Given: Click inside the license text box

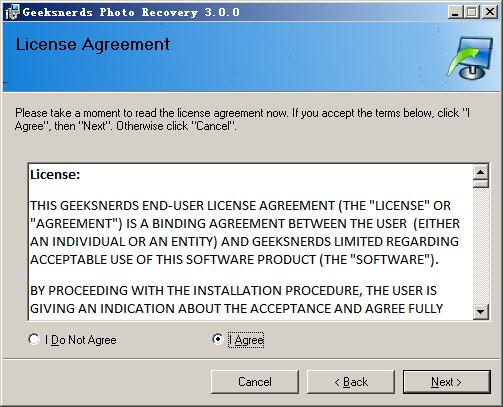Looking at the screenshot, I should pyautogui.click(x=251, y=242).
